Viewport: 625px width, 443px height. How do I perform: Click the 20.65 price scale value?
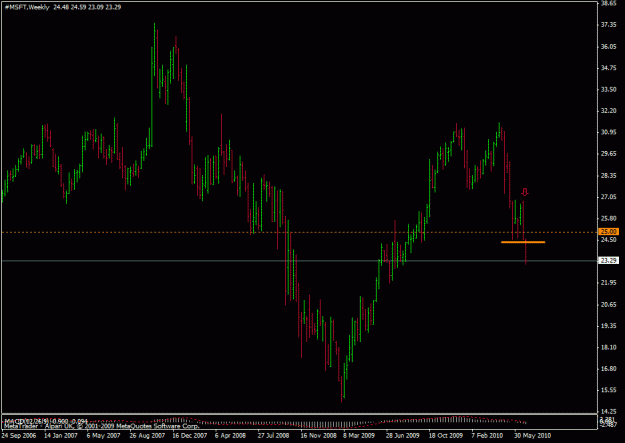pyautogui.click(x=609, y=304)
